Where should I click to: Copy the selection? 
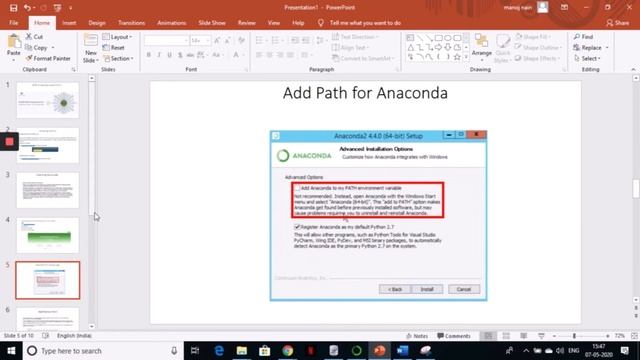pos(36,48)
